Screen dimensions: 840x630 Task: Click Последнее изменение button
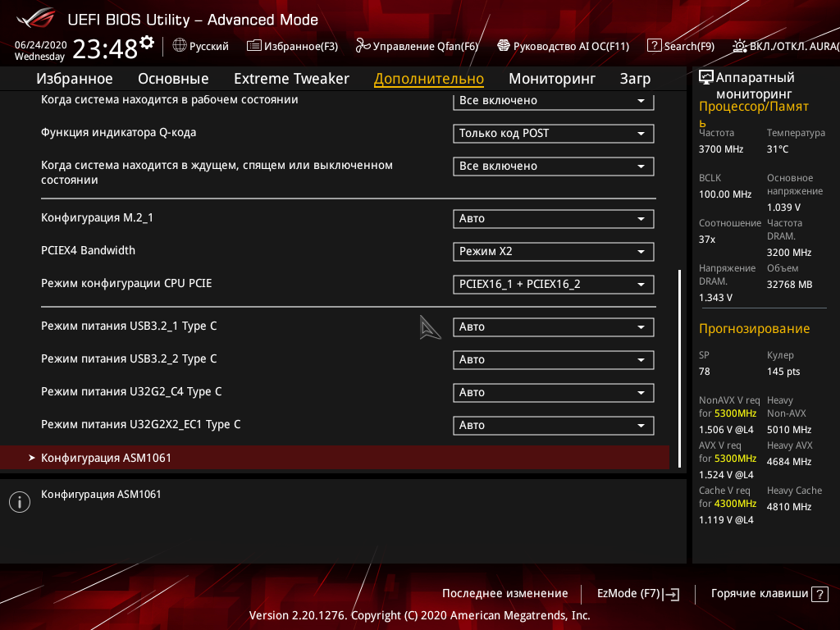click(x=504, y=594)
